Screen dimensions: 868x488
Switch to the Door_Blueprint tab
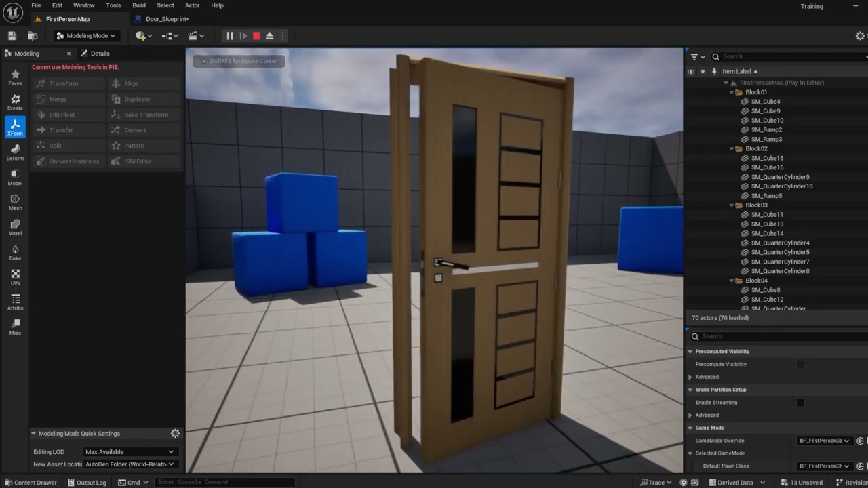[167, 19]
